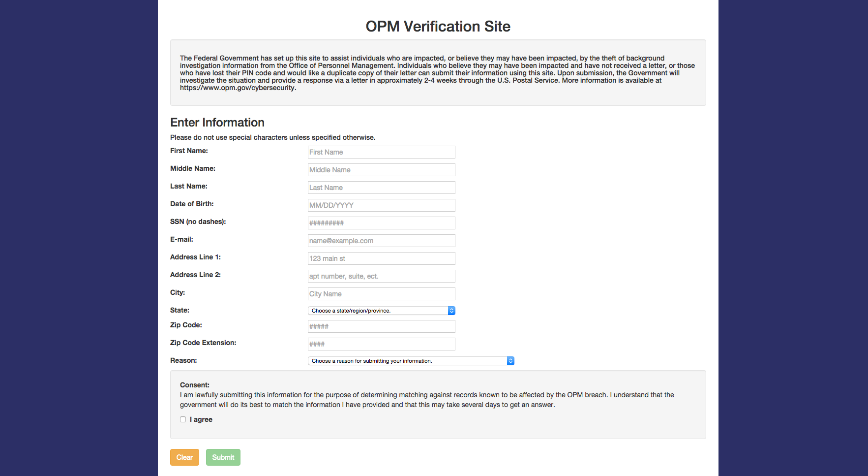Focus the SSN (no dashes) field
Screen dimensions: 868x476
(x=381, y=223)
